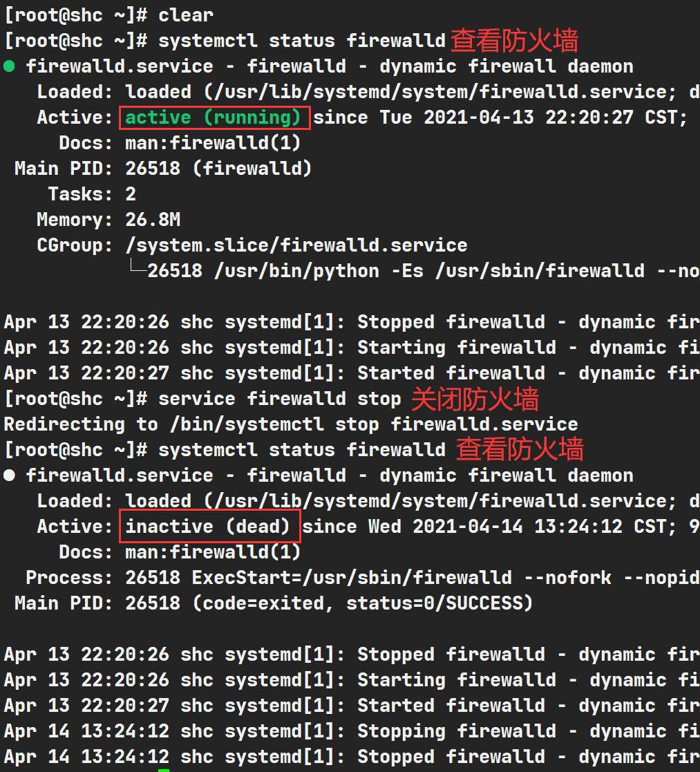Click the second '查看防火墙' annotation
Screen dimensions: 700x772
[520, 449]
